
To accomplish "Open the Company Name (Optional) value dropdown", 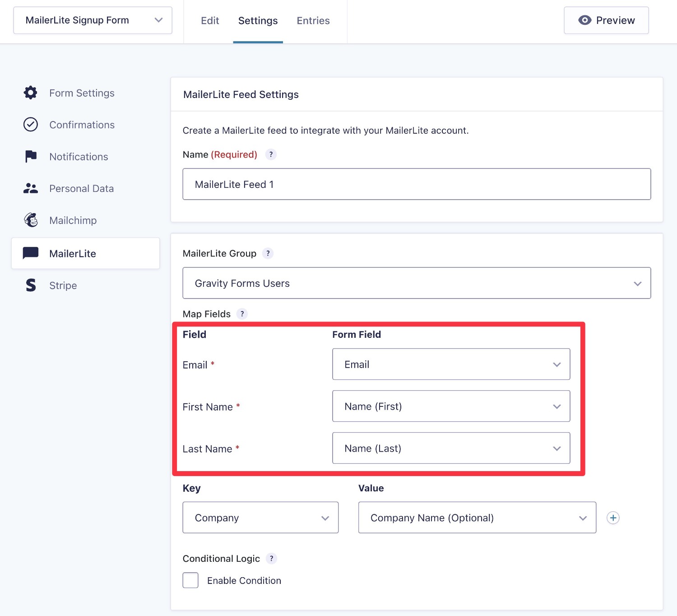I will pyautogui.click(x=477, y=518).
